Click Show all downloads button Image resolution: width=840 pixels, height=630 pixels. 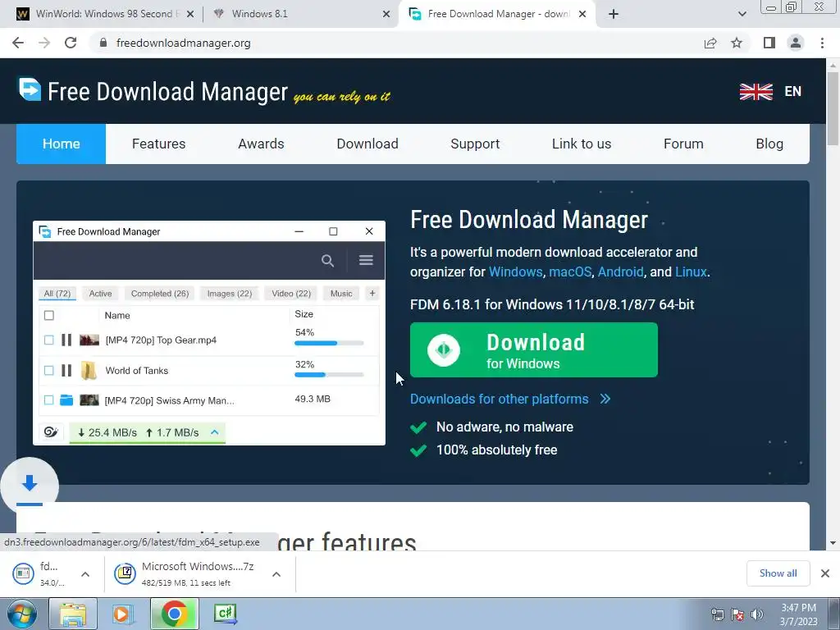click(778, 573)
